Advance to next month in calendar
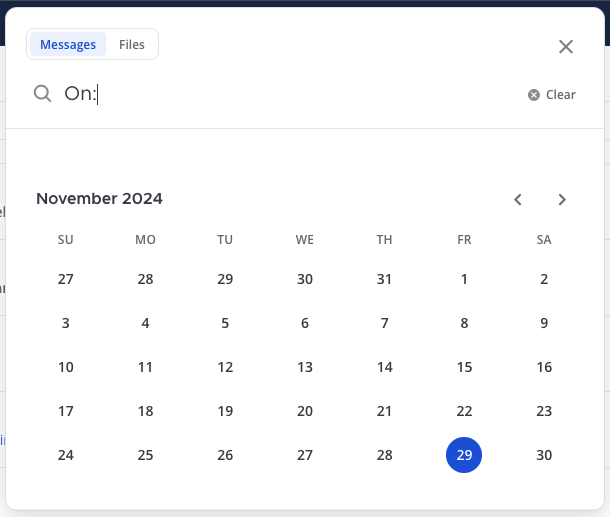Viewport: 610px width, 517px height. [562, 199]
